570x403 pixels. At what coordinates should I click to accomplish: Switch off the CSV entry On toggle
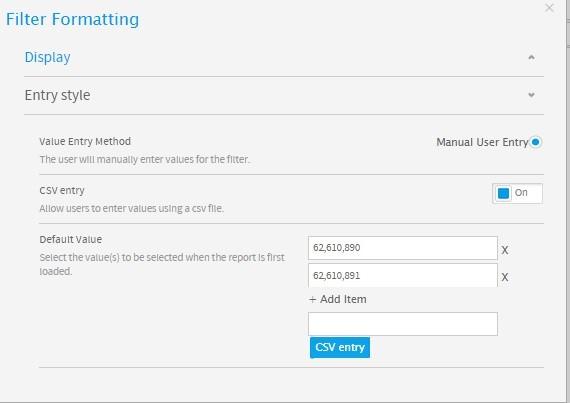(517, 193)
